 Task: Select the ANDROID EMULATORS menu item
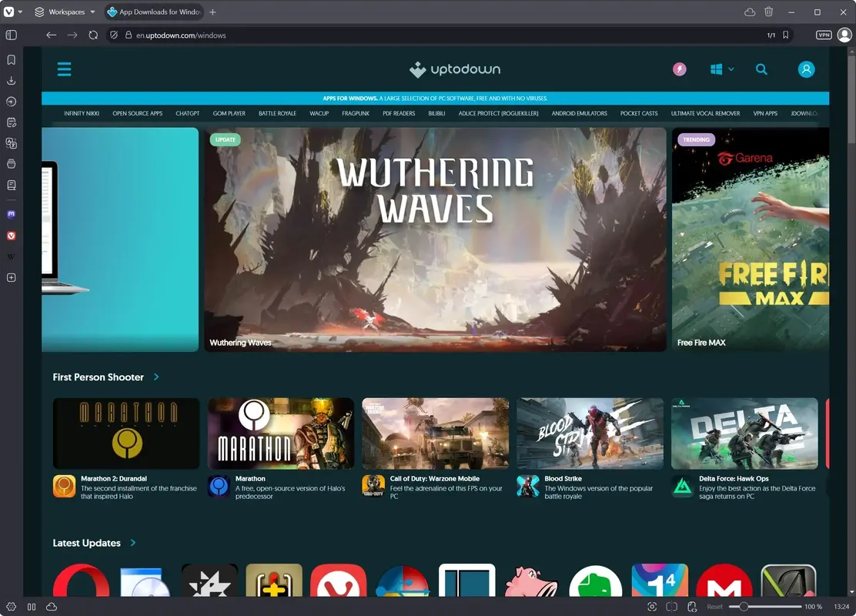click(x=579, y=113)
